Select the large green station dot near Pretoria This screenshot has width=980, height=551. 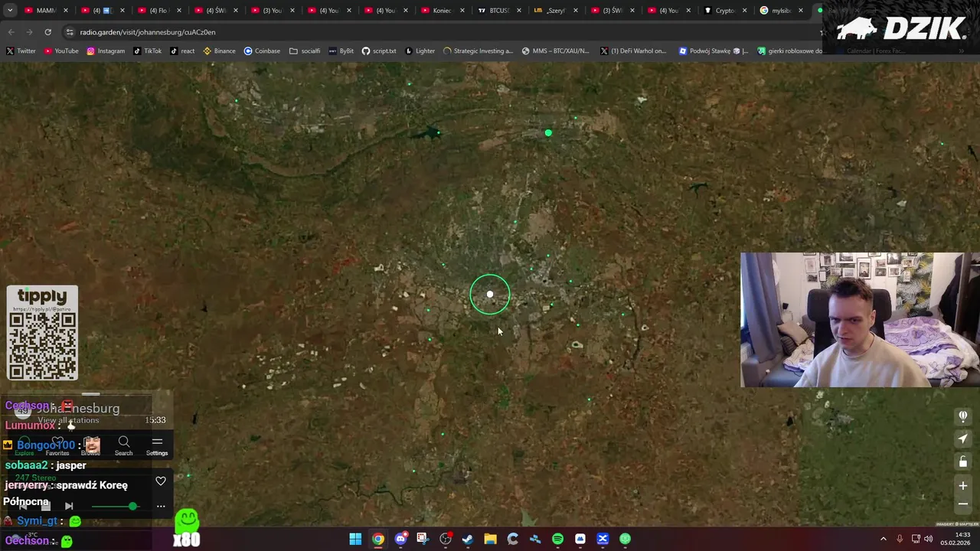tap(548, 133)
